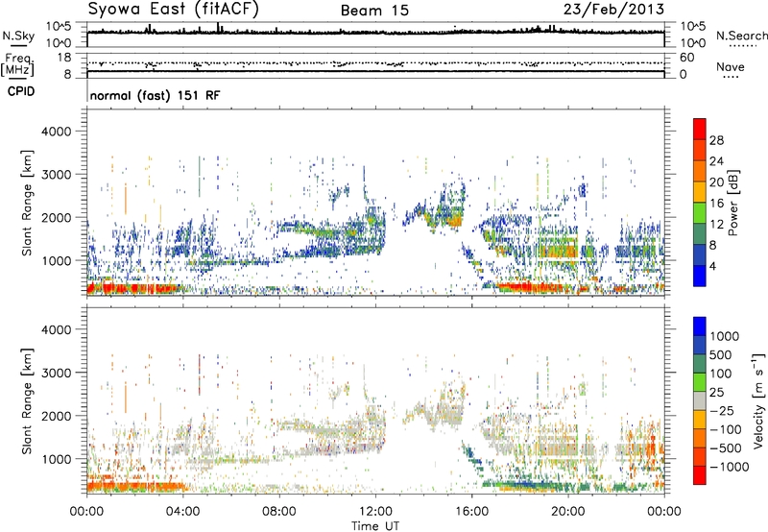
Task: Select the '28' Power colorbar label
Action: tap(716, 140)
